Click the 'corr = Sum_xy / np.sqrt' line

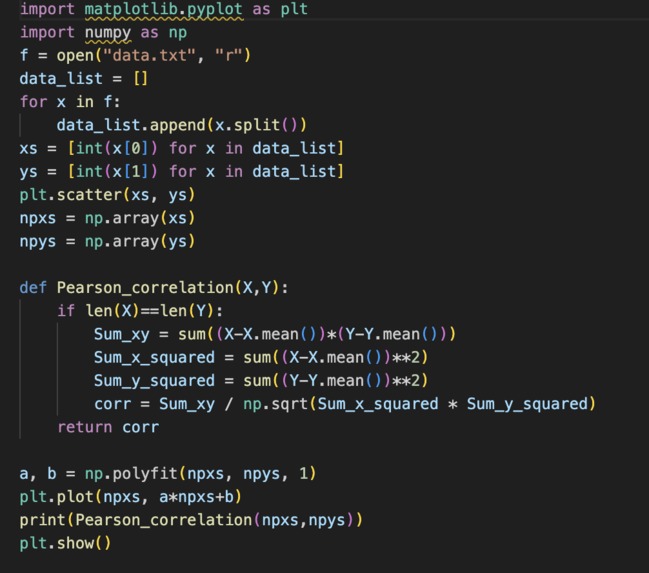[345, 404]
